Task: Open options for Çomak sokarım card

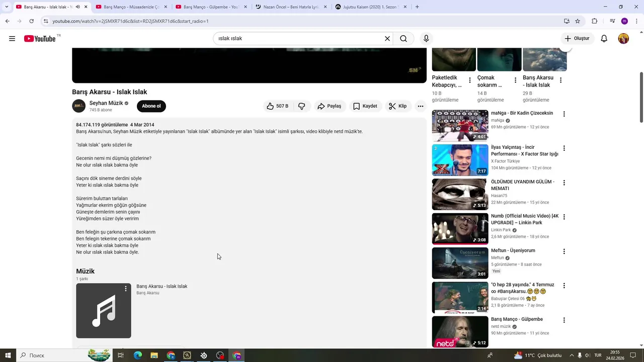Action: click(x=515, y=80)
